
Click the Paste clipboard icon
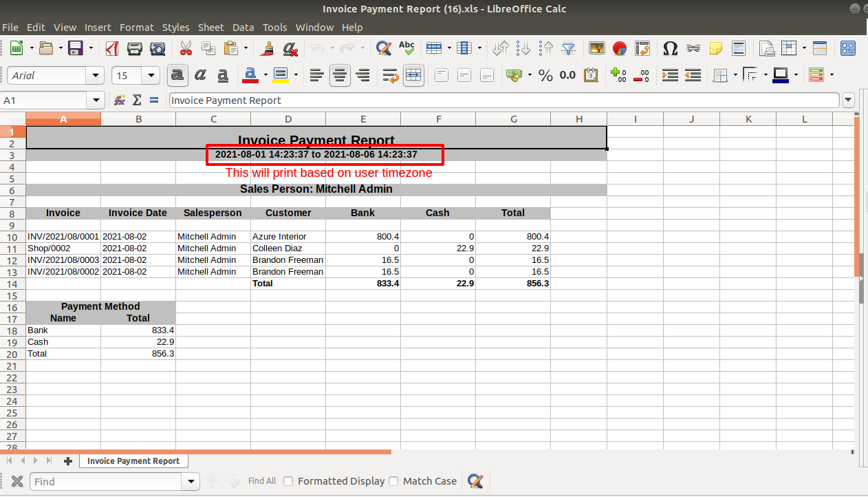231,48
